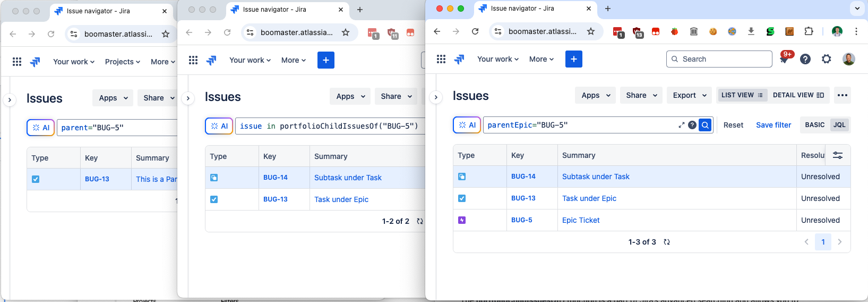Sort by Summary column header in right window
The width and height of the screenshot is (868, 302).
tap(579, 155)
